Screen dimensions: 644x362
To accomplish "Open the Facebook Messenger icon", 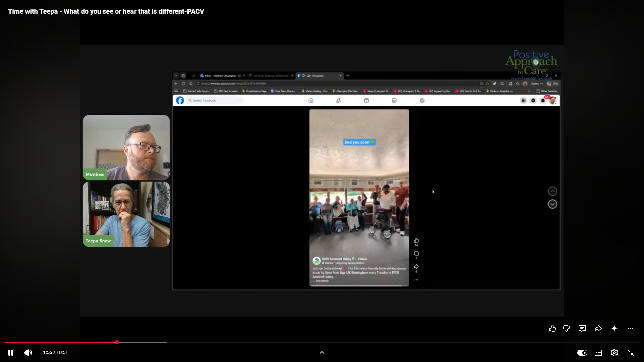I will [533, 100].
